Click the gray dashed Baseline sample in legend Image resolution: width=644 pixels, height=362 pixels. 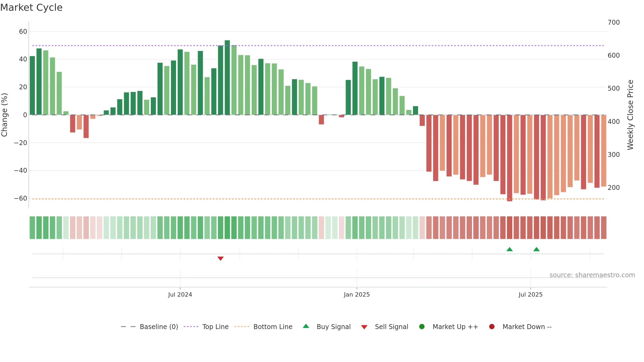coord(128,327)
